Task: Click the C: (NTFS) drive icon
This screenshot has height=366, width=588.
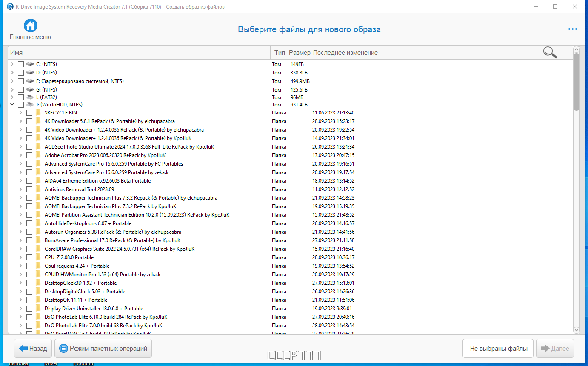Action: (30, 64)
